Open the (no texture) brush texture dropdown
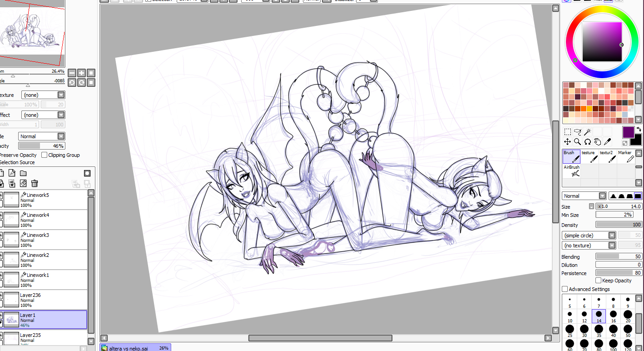The width and height of the screenshot is (644, 351). 589,246
